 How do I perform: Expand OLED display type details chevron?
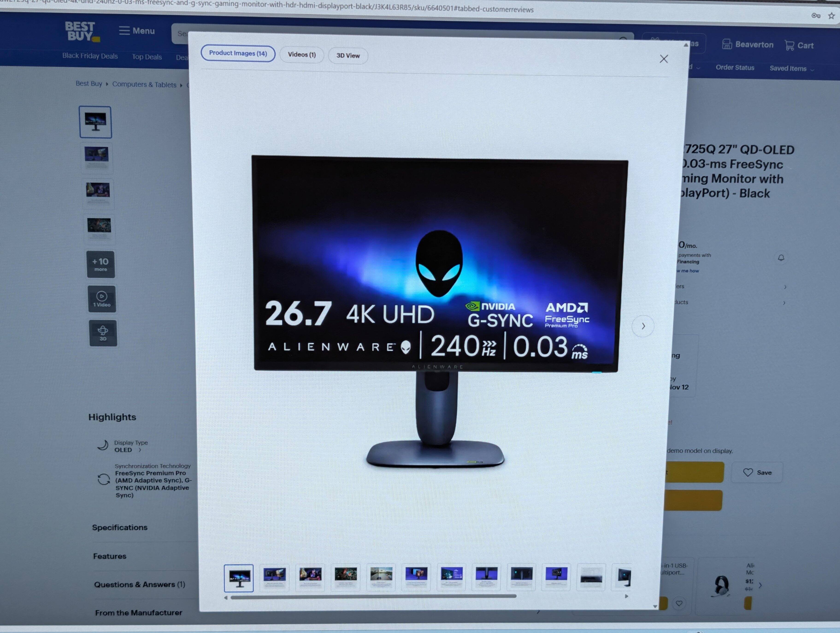tap(140, 450)
